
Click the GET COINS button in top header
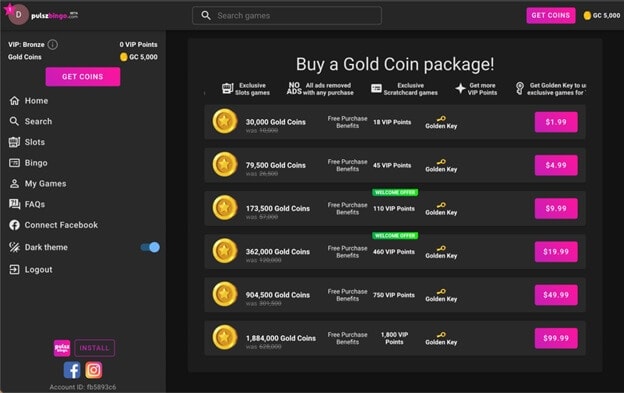pyautogui.click(x=551, y=16)
